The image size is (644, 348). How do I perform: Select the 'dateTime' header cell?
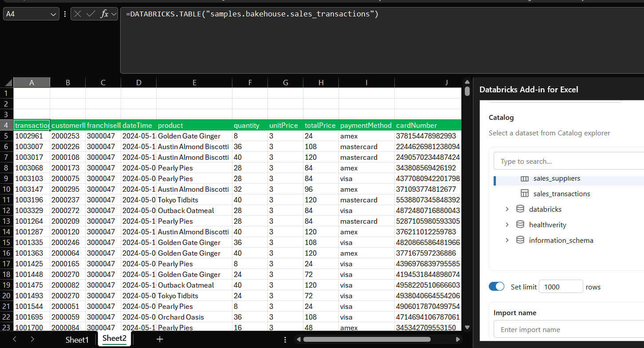click(x=138, y=125)
